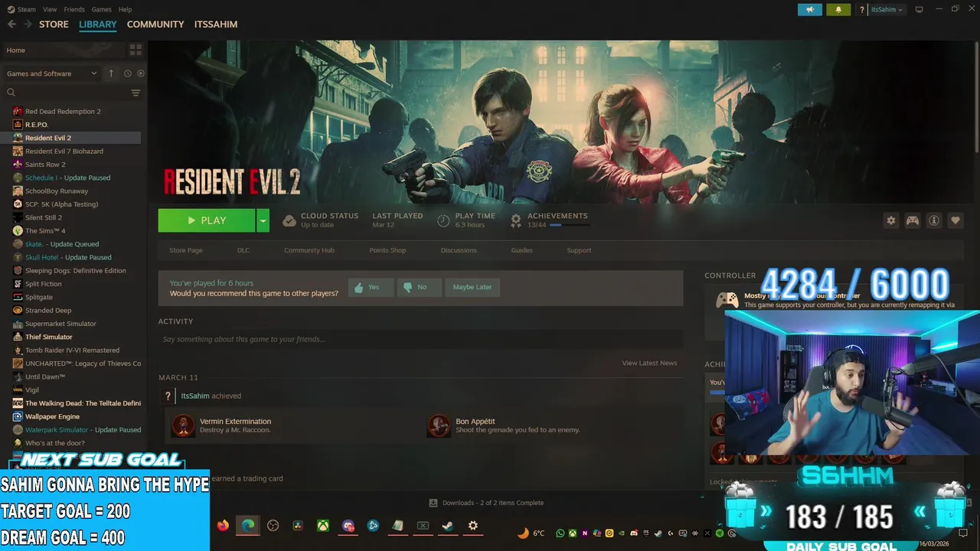
Task: Open the View menu
Action: click(50, 9)
